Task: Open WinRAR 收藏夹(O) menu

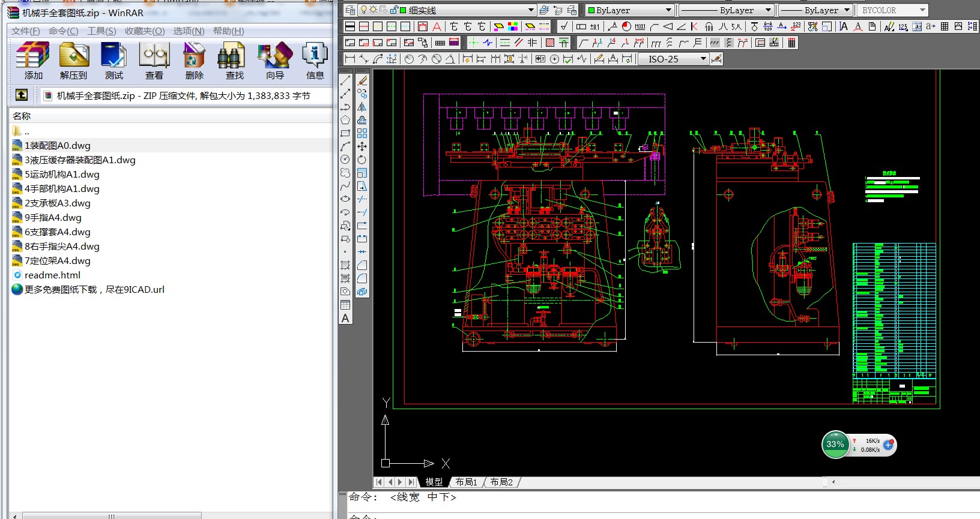Action: coord(145,31)
